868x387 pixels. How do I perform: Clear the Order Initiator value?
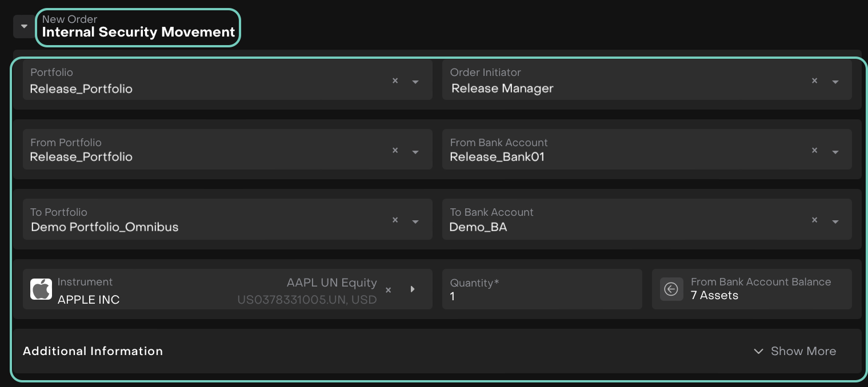(x=815, y=81)
